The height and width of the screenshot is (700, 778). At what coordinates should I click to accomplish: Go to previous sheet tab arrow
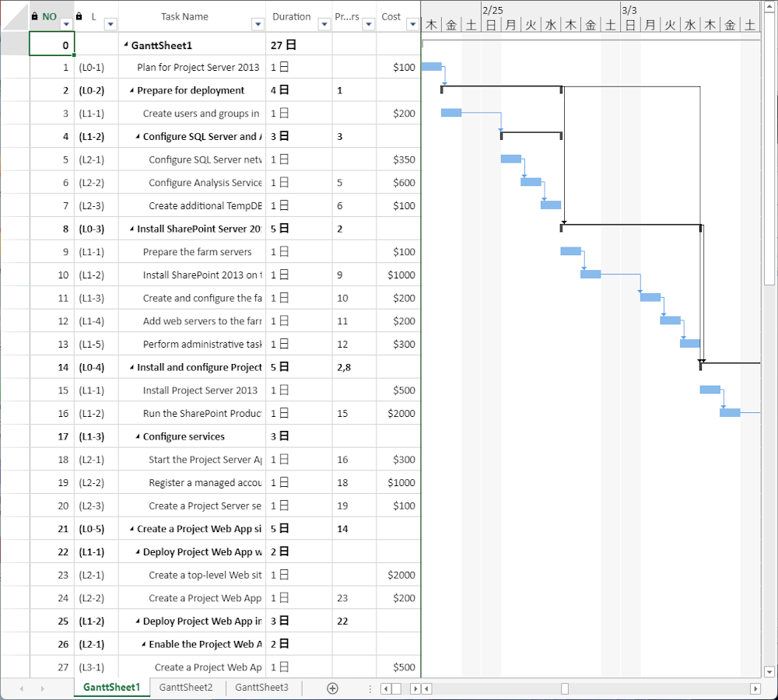tap(21, 688)
